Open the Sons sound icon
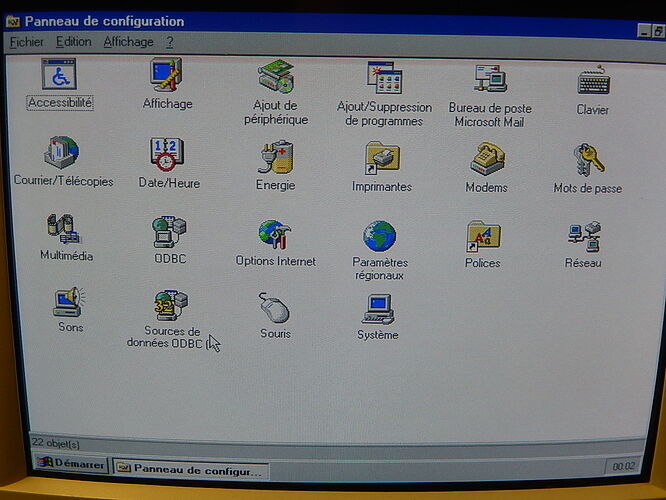Viewport: 666px width, 500px height. pyautogui.click(x=69, y=302)
